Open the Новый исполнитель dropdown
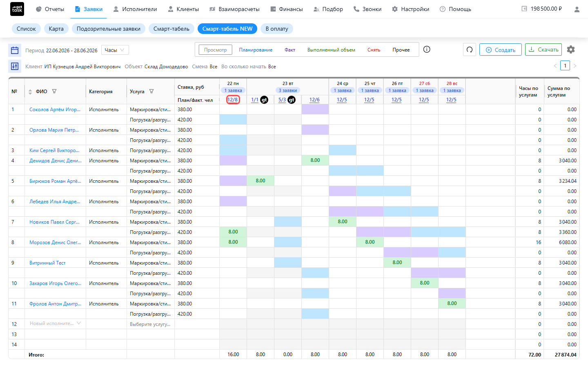The image size is (588, 368). tap(55, 323)
